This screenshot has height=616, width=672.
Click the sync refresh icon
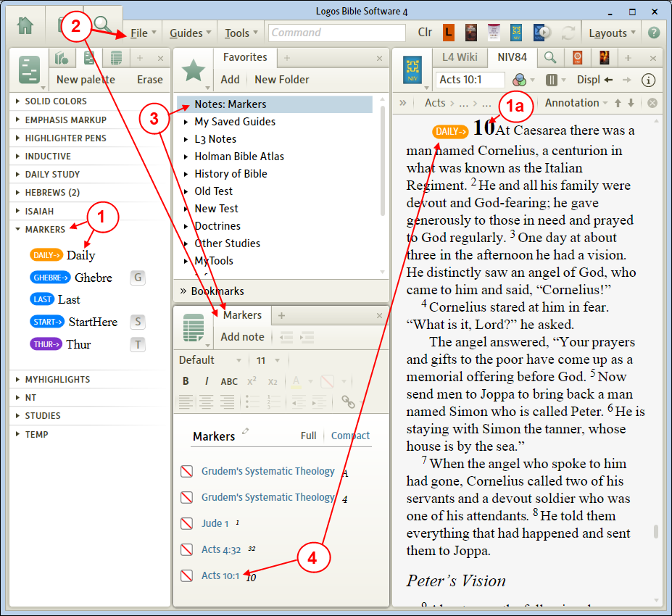pyautogui.click(x=568, y=33)
